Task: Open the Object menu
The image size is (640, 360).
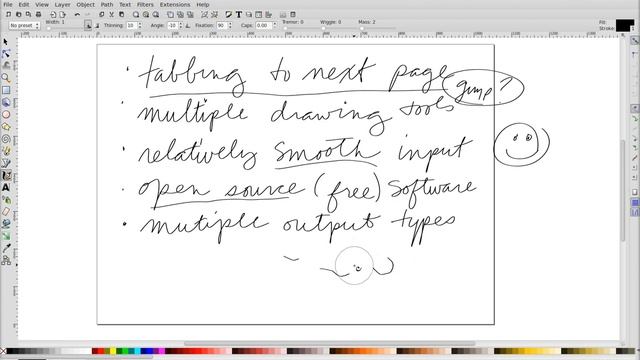Action: tap(85, 4)
